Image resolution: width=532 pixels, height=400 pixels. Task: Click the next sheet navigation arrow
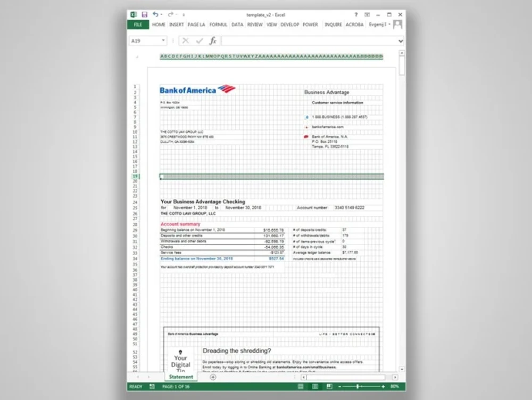pyautogui.click(x=148, y=377)
